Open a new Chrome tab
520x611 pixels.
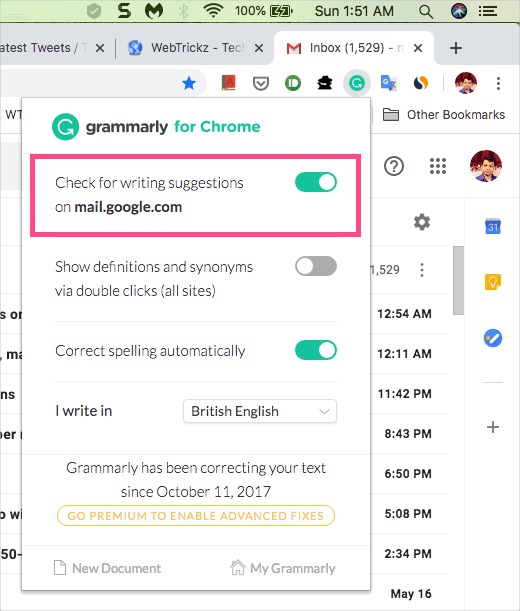pyautogui.click(x=456, y=48)
